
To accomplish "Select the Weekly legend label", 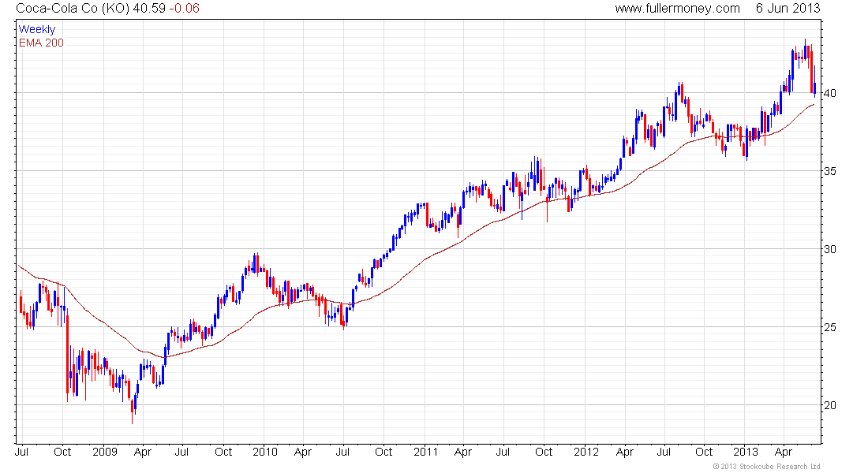I will point(37,29).
